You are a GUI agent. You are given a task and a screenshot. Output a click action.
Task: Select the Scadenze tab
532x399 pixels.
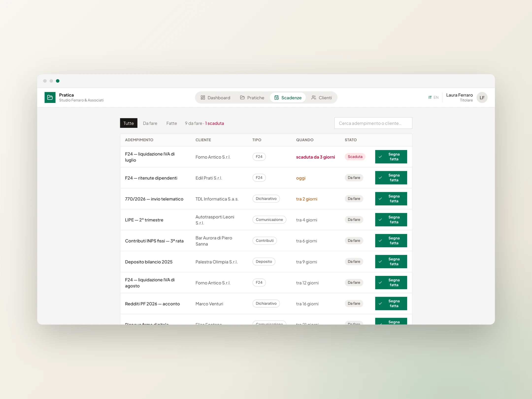[x=288, y=98]
